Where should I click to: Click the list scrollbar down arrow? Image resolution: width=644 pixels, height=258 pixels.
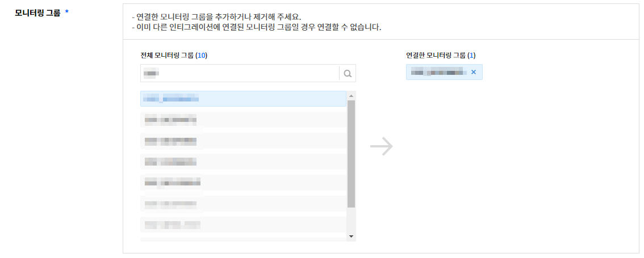[351, 236]
